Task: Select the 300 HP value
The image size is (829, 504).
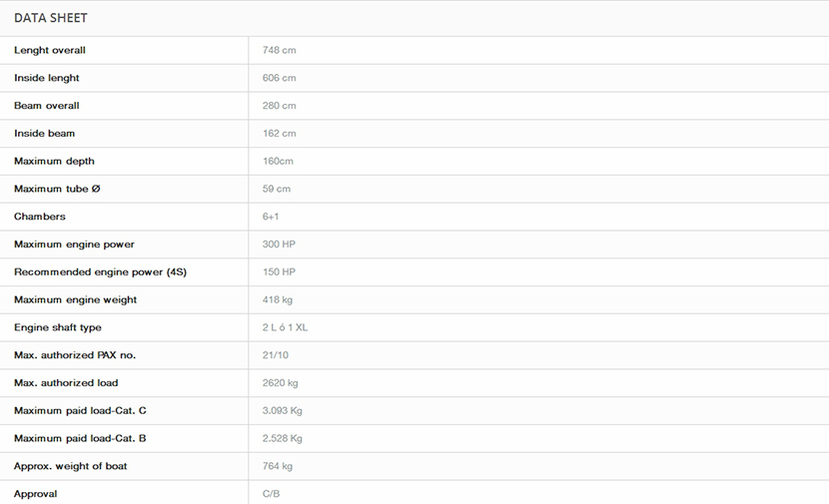Action: 279,245
